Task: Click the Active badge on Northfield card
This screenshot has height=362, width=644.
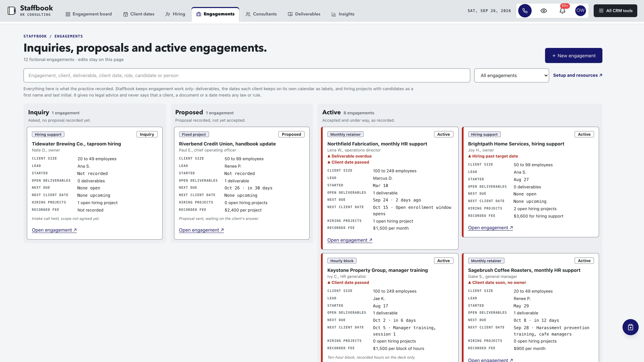Action: 443,134
